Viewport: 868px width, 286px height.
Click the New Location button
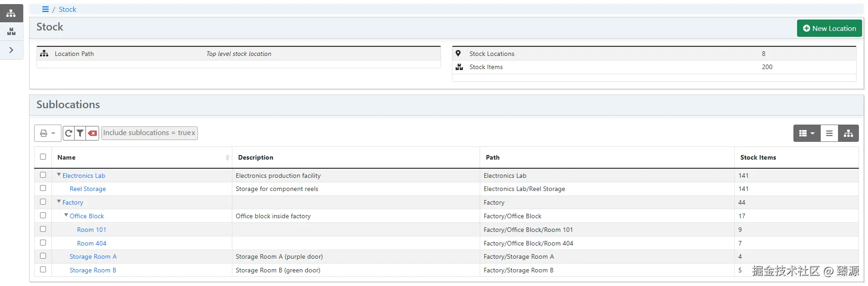pyautogui.click(x=829, y=28)
